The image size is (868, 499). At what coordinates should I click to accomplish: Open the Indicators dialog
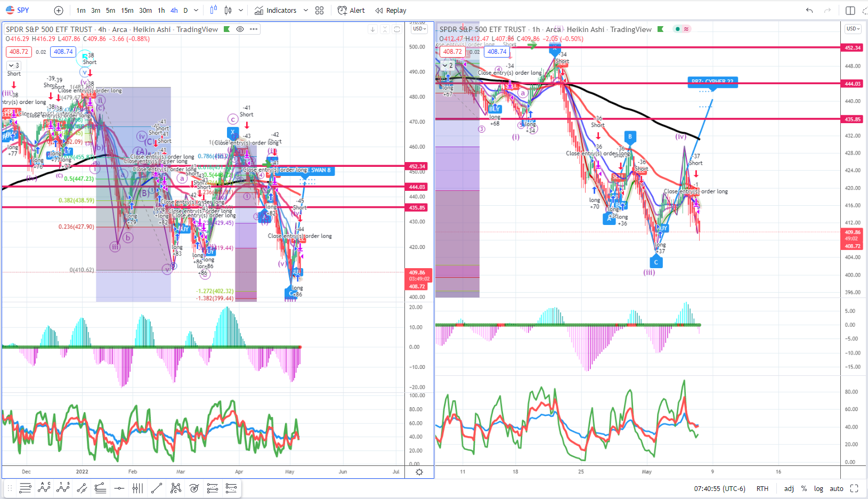275,11
